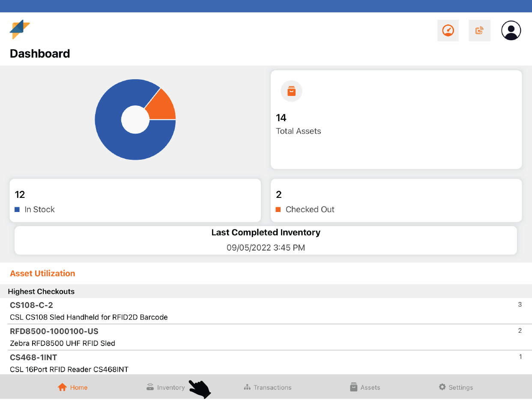This screenshot has height=400, width=532.
Task: Select the CS108-C-2 asset row
Action: click(x=266, y=311)
